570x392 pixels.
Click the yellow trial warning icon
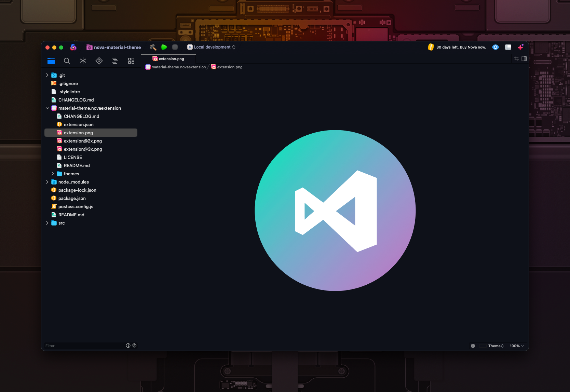431,47
